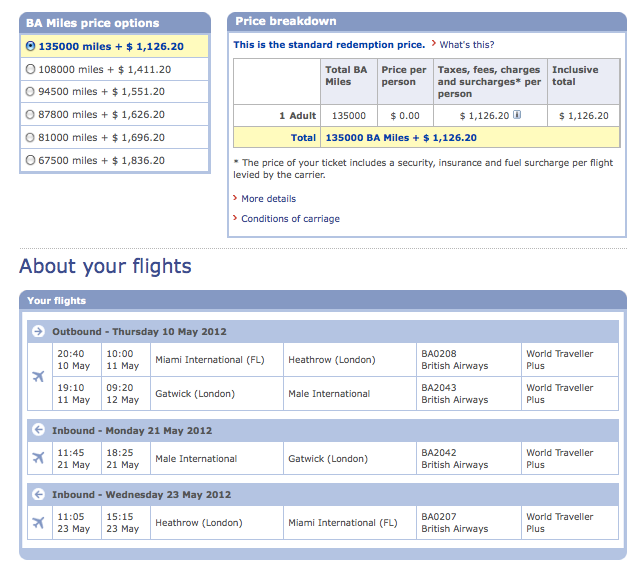Click the highlighted Total miles summary row
The width and height of the screenshot is (638, 567).
click(426, 137)
